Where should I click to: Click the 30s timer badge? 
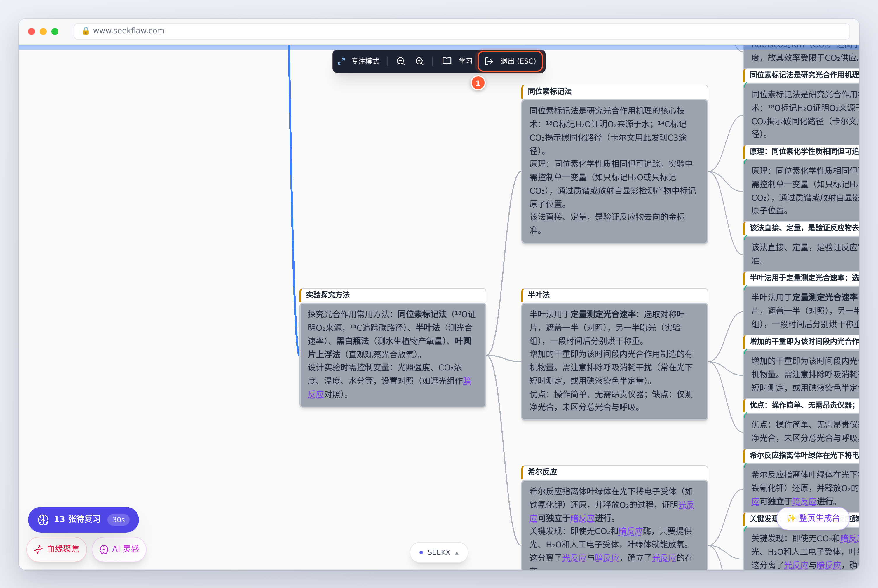119,519
